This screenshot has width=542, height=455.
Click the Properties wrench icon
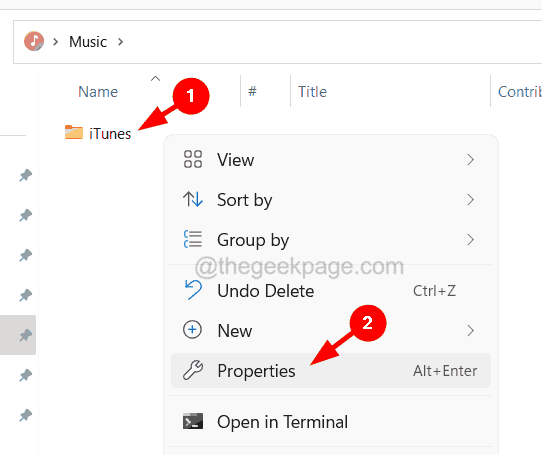(193, 370)
